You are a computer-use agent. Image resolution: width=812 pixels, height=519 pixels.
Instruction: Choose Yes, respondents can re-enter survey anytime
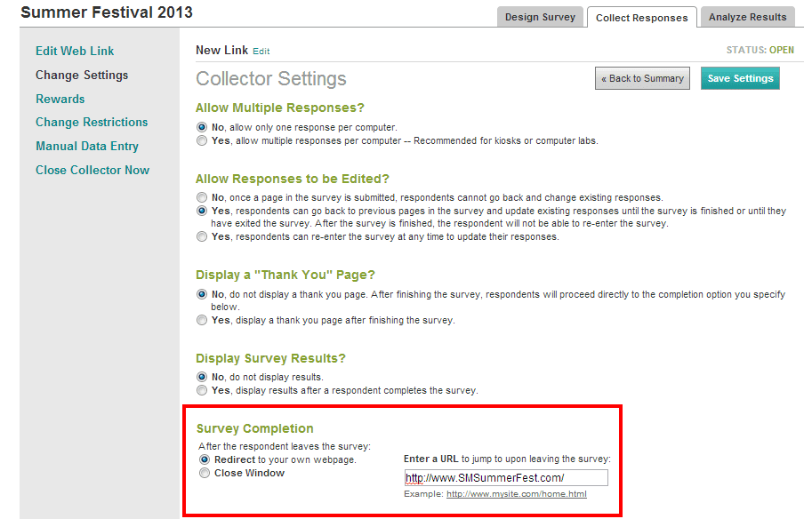point(203,237)
